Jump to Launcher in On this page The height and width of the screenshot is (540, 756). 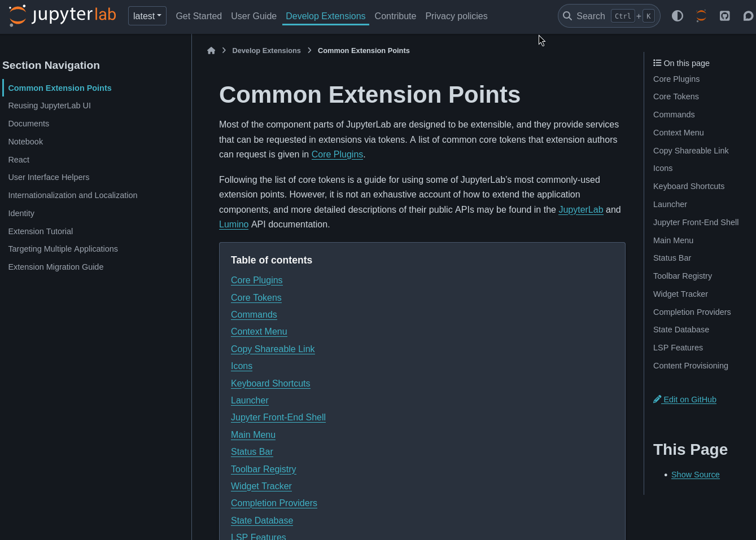tap(670, 204)
